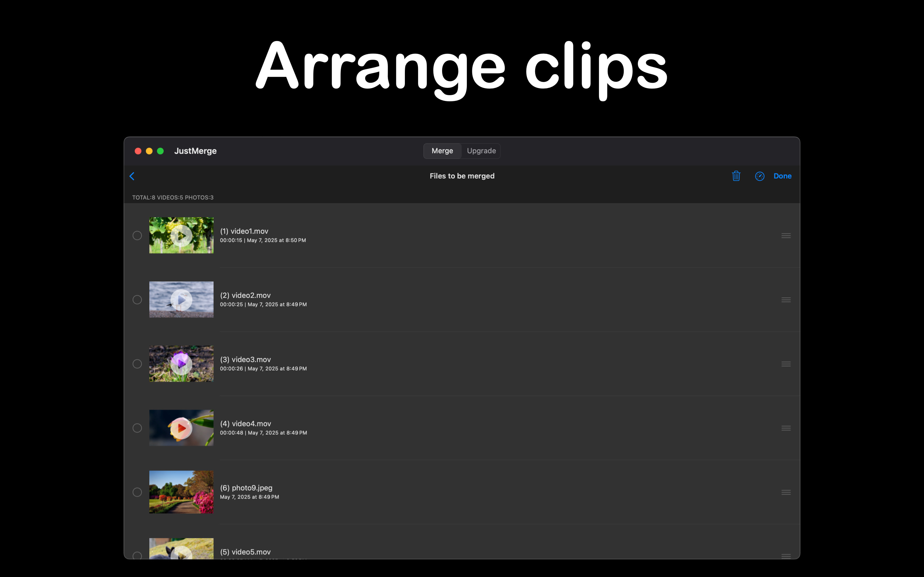Viewport: 924px width, 577px height.
Task: Click the back chevron to return
Action: point(132,176)
